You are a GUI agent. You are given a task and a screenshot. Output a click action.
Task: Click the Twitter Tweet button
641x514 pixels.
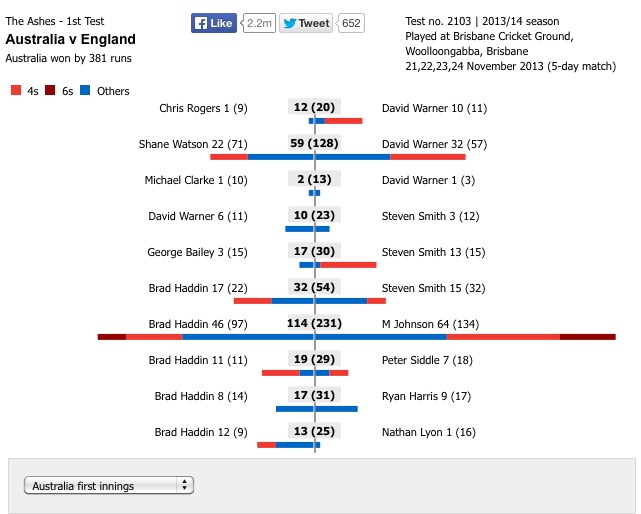tap(306, 23)
